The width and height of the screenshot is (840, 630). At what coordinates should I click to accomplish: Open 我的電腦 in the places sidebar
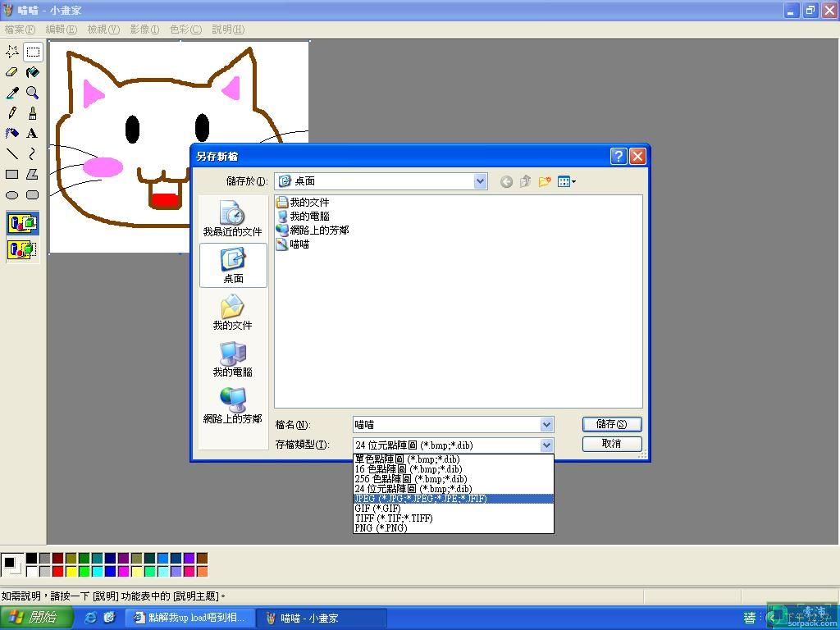pos(233,358)
